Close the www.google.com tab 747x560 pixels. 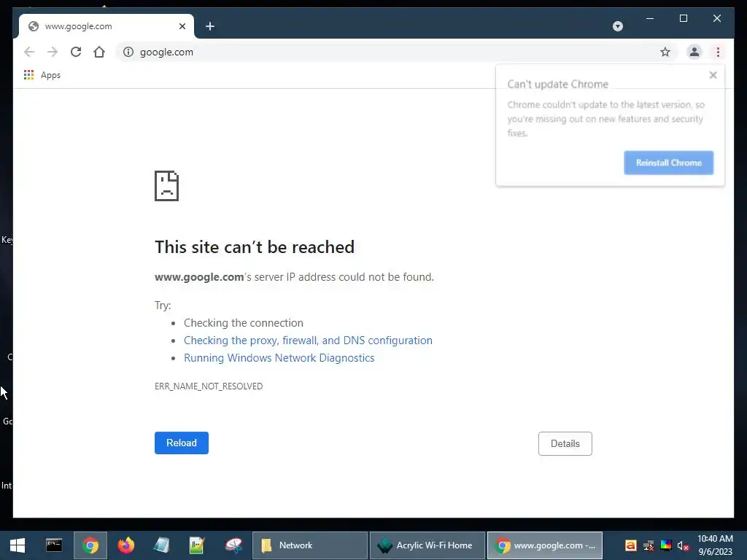coord(182,26)
